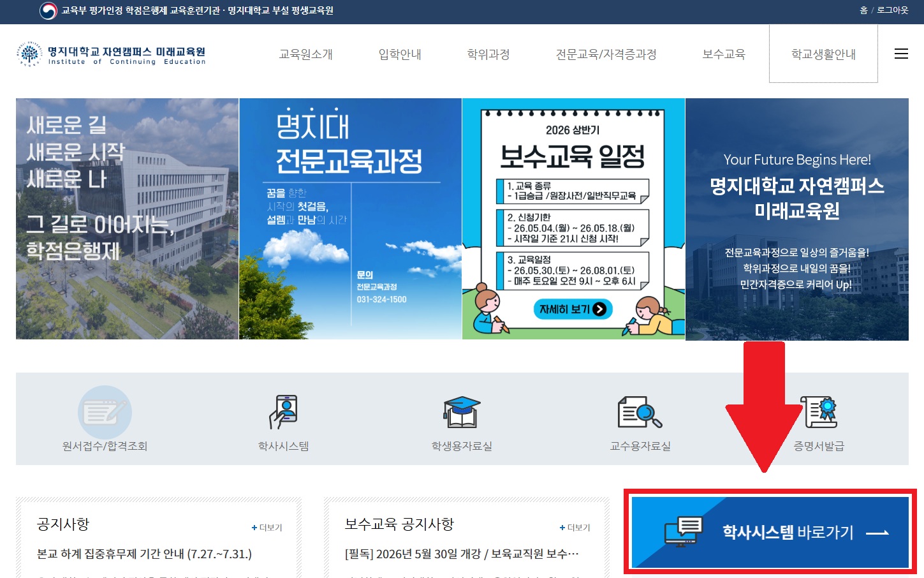Click the 학사시스템 바로가기 button
This screenshot has height=578, width=924.
(x=770, y=532)
